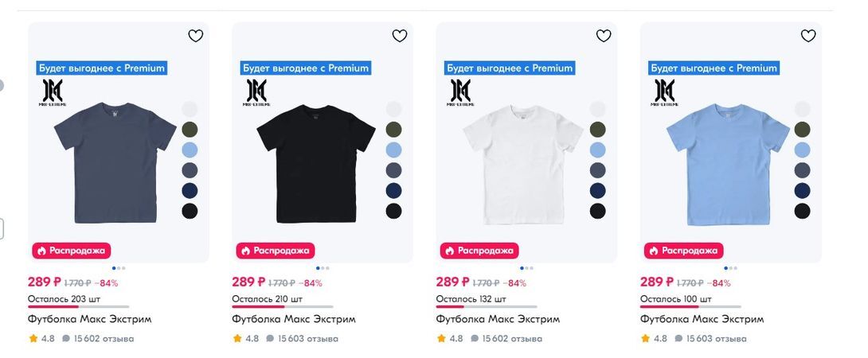Pick the black color swatch on the white t-shirt card
This screenshot has width=868, height=358.
[x=597, y=211]
